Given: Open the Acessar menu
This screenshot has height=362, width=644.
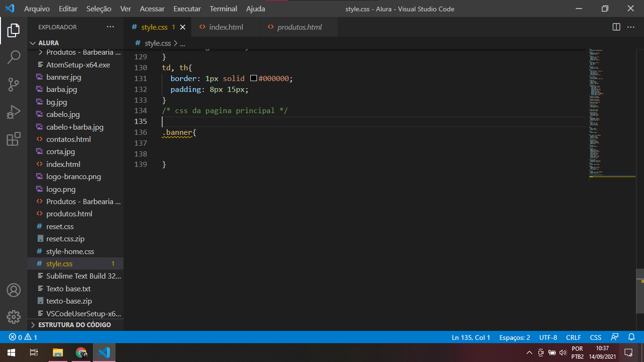Looking at the screenshot, I should [152, 8].
